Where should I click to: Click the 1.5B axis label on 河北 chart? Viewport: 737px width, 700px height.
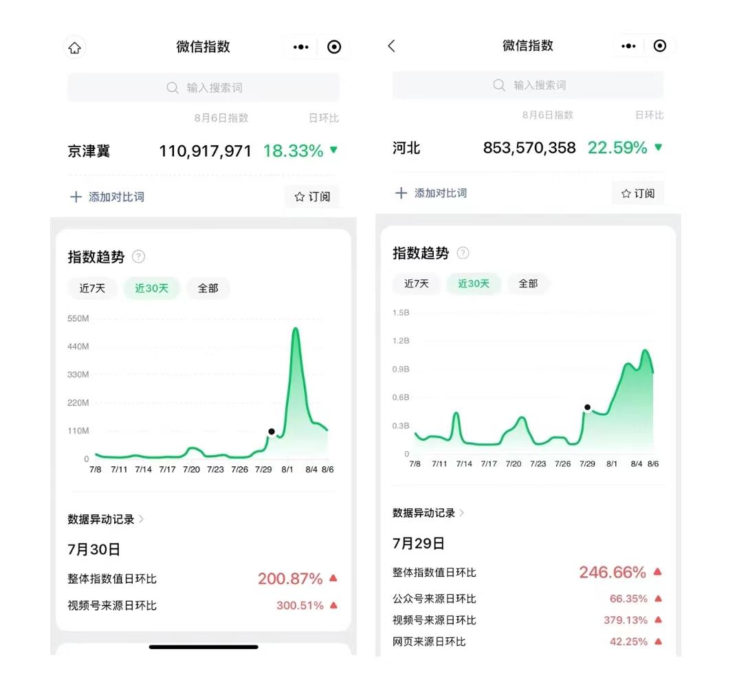tap(401, 313)
